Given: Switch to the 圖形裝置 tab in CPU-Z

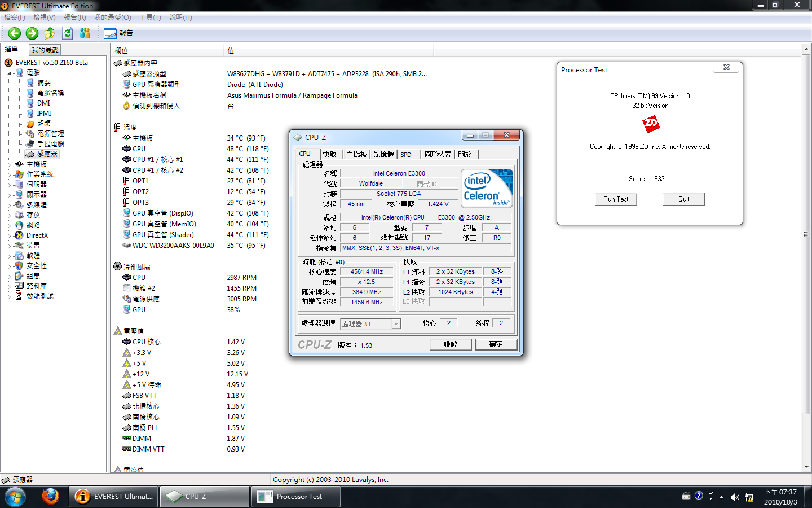Looking at the screenshot, I should [438, 154].
